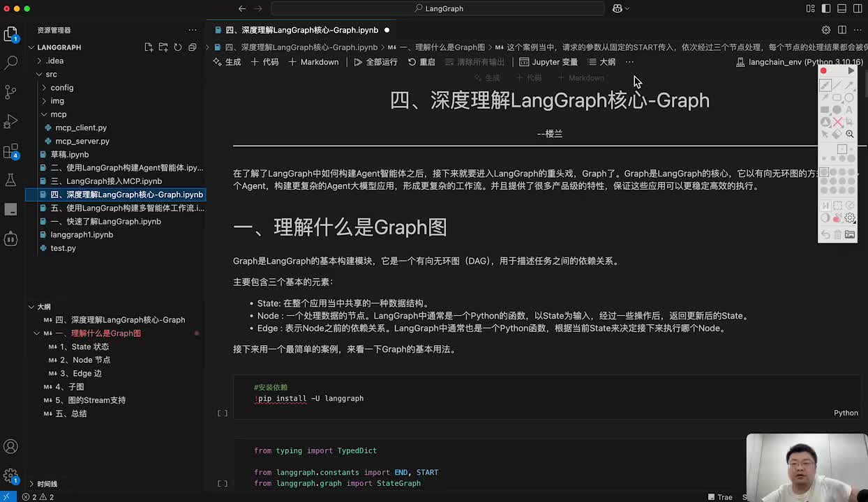This screenshot has height=502, width=868.
Task: Open the Manage gear in activity bar
Action: (10, 476)
